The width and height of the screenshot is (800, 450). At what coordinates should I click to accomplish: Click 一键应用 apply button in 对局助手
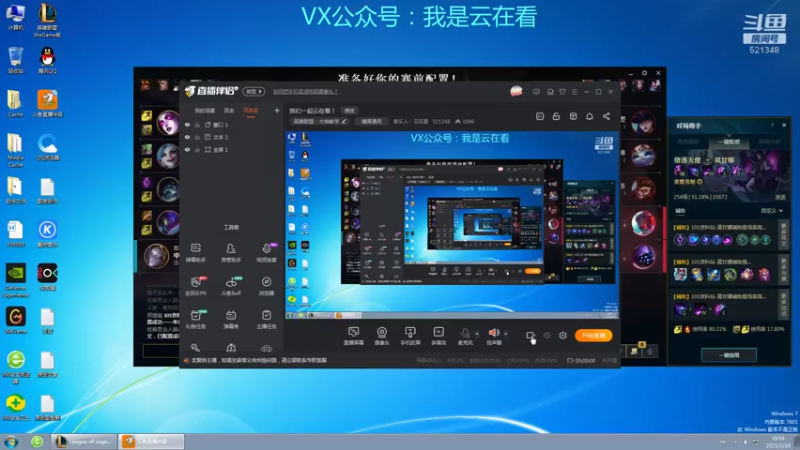(x=729, y=355)
